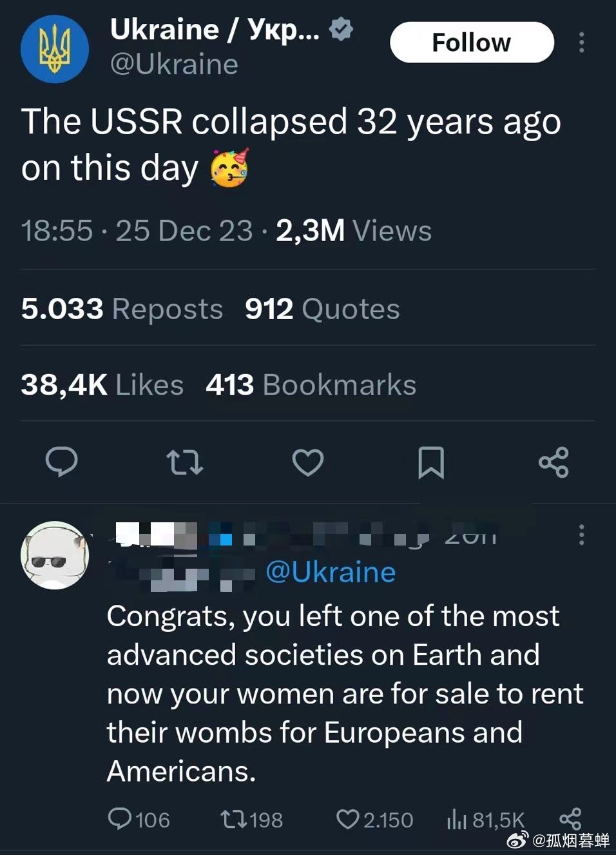View the 5.033 Reposts list

[122, 309]
